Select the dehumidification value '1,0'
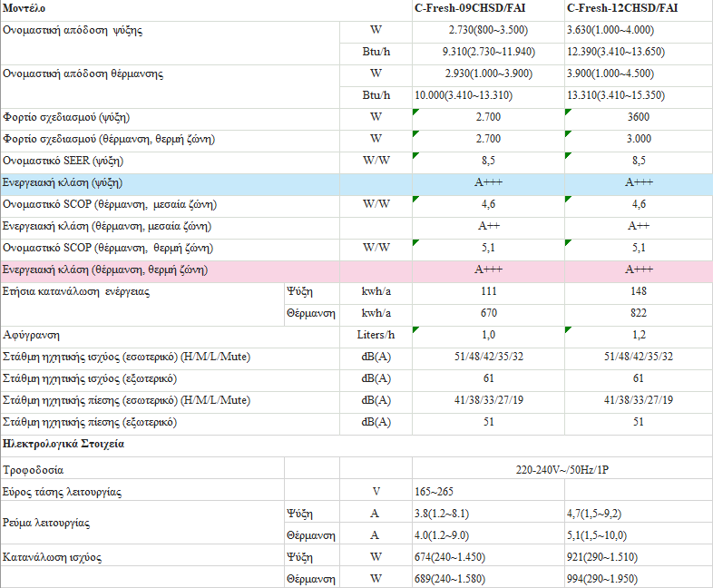This screenshot has height=588, width=713. pyautogui.click(x=488, y=335)
